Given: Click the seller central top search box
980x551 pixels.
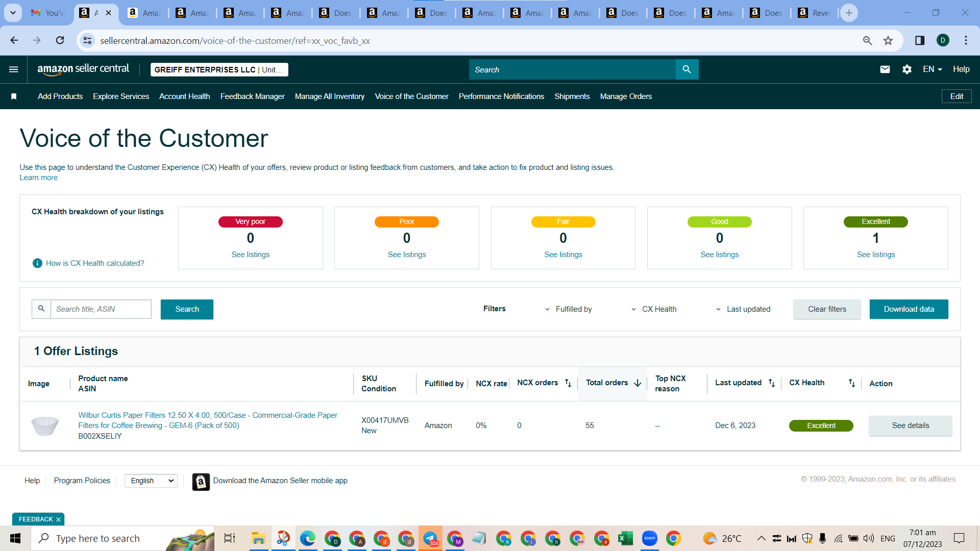Looking at the screenshot, I should (x=572, y=69).
